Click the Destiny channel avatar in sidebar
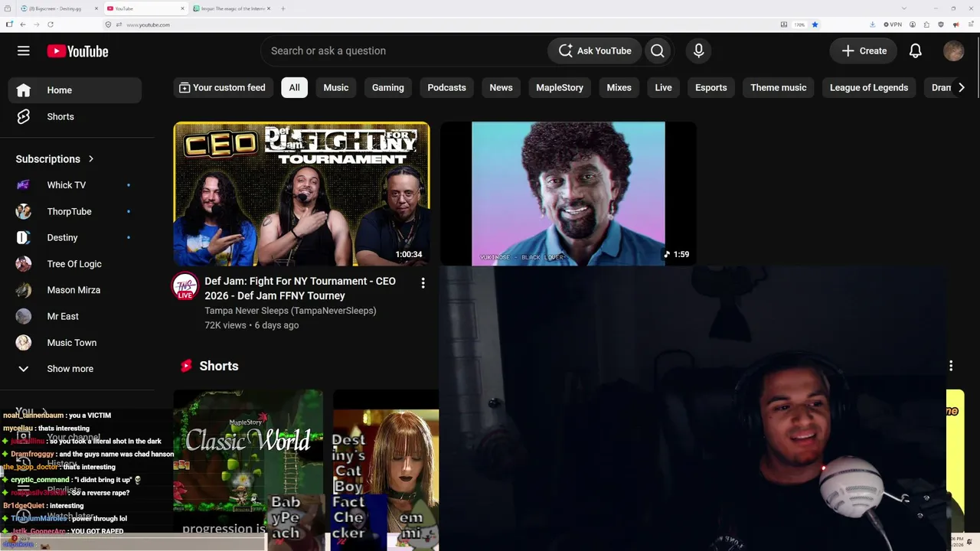980x551 pixels. click(23, 237)
